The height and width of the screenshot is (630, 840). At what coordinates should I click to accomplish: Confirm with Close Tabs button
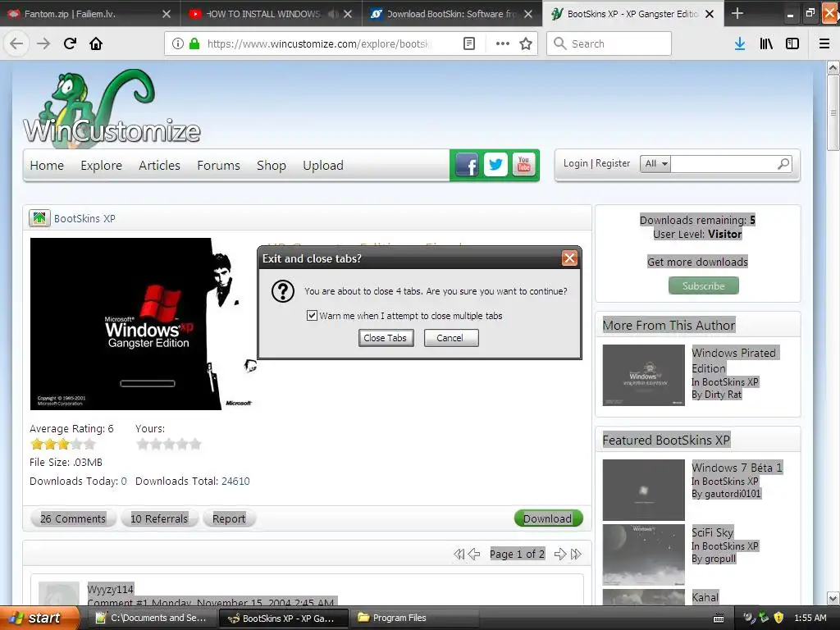[x=386, y=338]
